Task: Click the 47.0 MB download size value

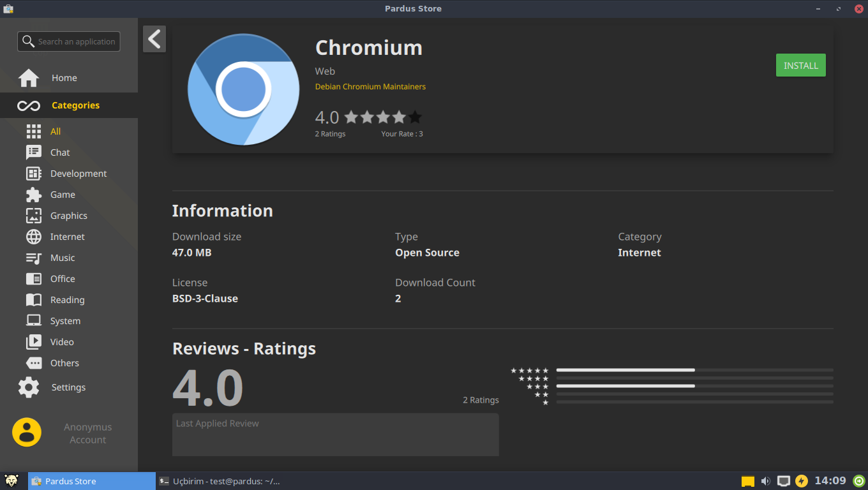Action: tap(191, 253)
